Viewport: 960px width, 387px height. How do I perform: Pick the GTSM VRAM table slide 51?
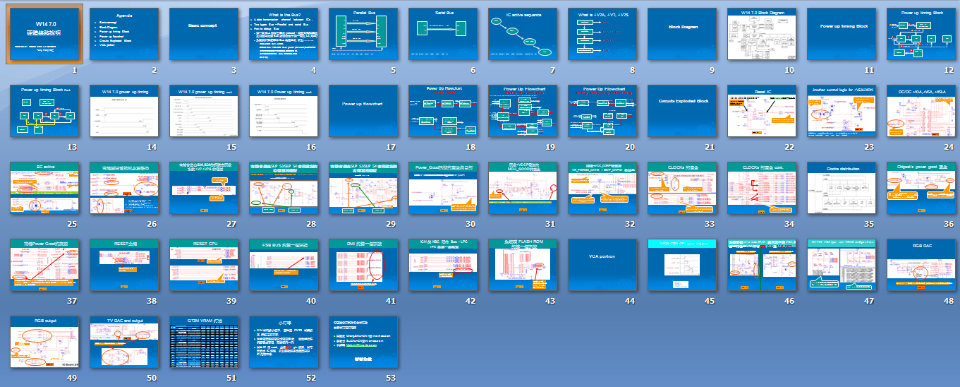tap(204, 342)
